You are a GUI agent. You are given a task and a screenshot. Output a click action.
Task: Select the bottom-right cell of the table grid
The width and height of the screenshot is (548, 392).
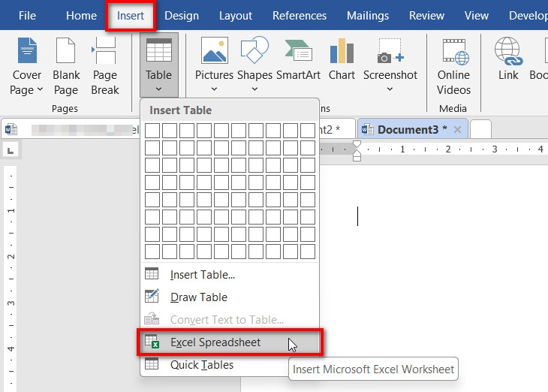[308, 252]
